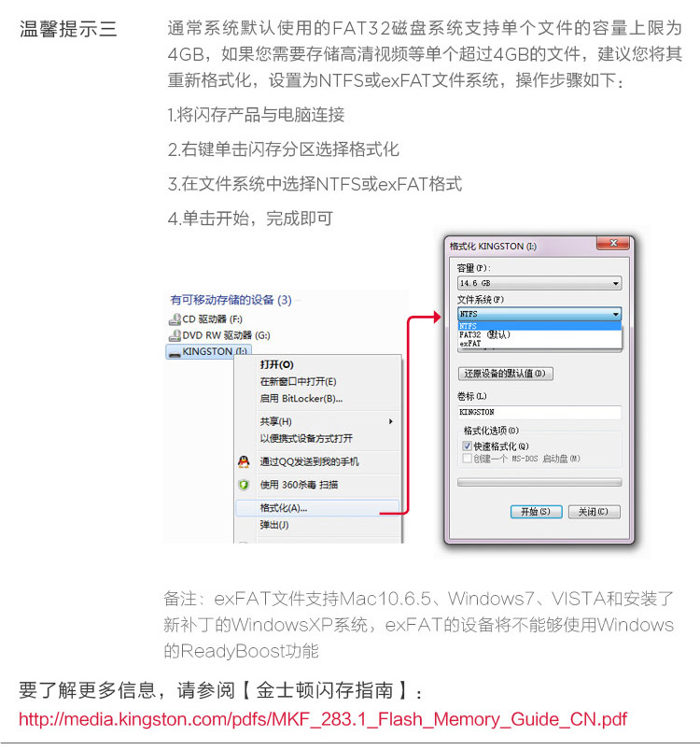
Task: Click the 还原设备的默认值 button
Action: click(506, 374)
